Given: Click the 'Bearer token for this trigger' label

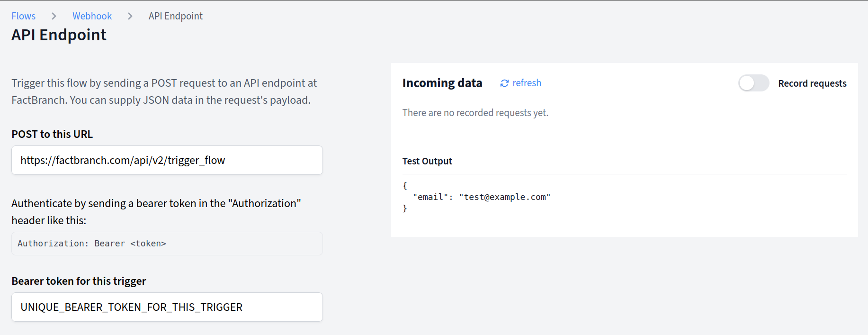Looking at the screenshot, I should 79,281.
